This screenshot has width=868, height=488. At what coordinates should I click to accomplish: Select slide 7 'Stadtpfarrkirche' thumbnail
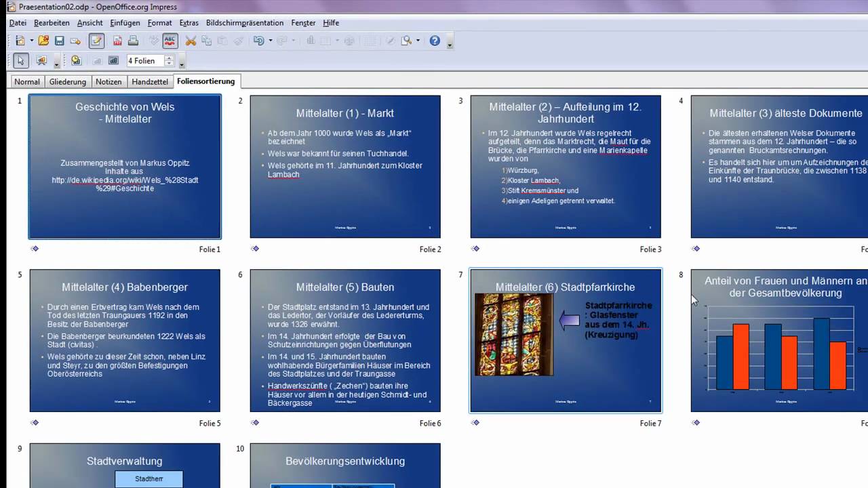(x=566, y=340)
